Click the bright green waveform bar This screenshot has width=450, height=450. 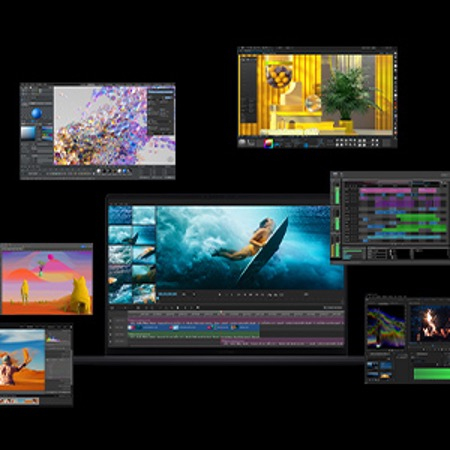point(432,373)
